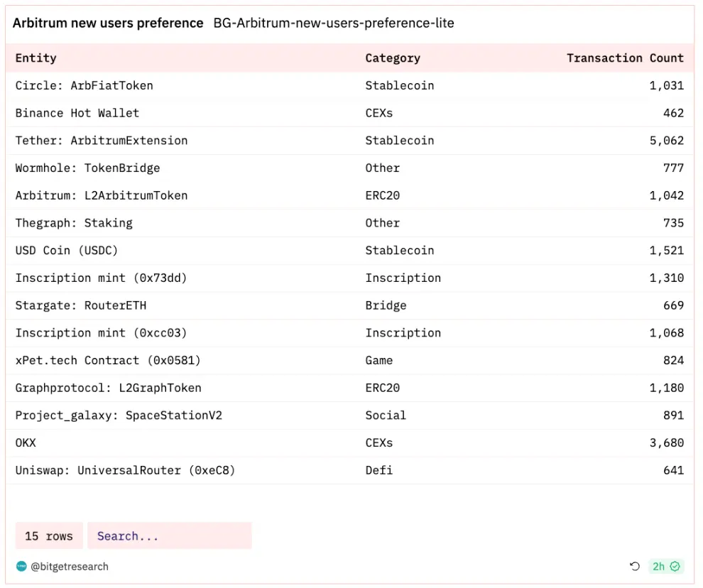The image size is (703, 588).
Task: Click the 15 rows count label
Action: 49,536
